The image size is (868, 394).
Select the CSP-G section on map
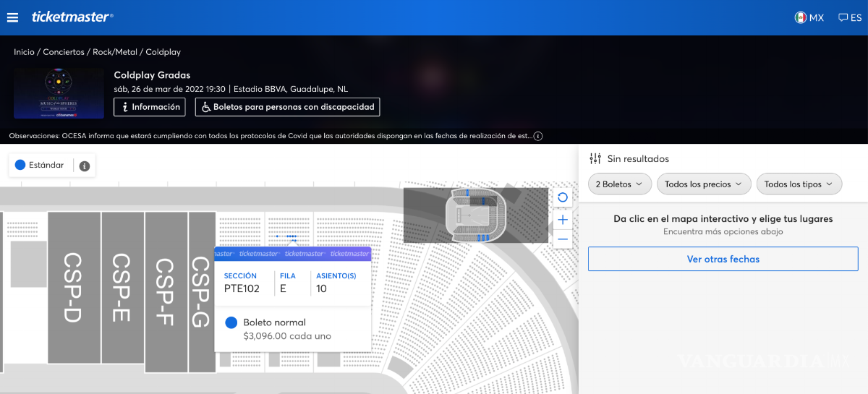click(201, 292)
